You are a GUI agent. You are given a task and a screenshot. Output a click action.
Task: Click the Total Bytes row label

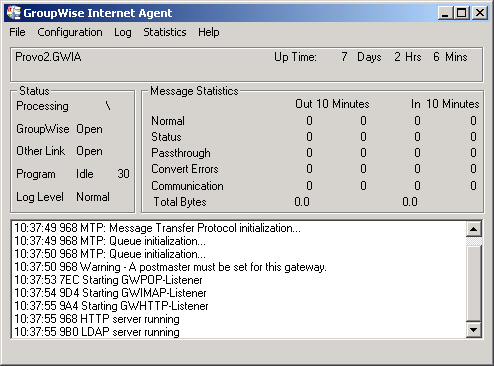pos(180,202)
